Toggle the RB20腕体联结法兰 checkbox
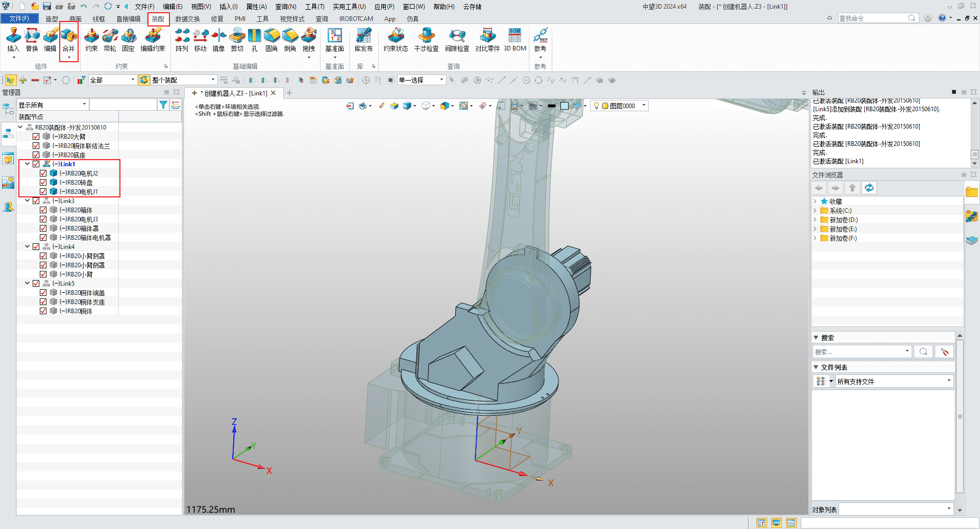 click(x=36, y=145)
